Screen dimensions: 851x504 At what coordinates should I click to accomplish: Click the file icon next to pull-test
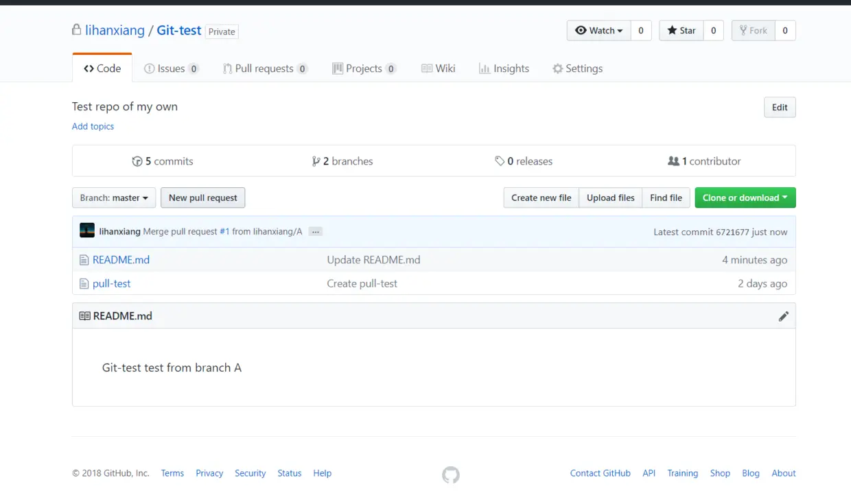(x=84, y=283)
